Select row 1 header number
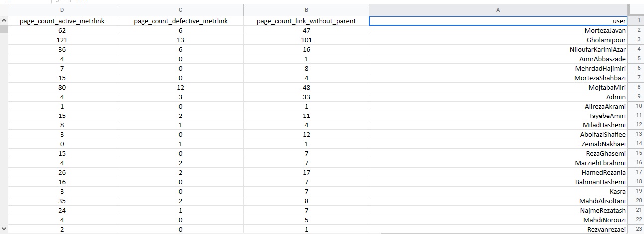This screenshot has width=644, height=234. (x=638, y=21)
